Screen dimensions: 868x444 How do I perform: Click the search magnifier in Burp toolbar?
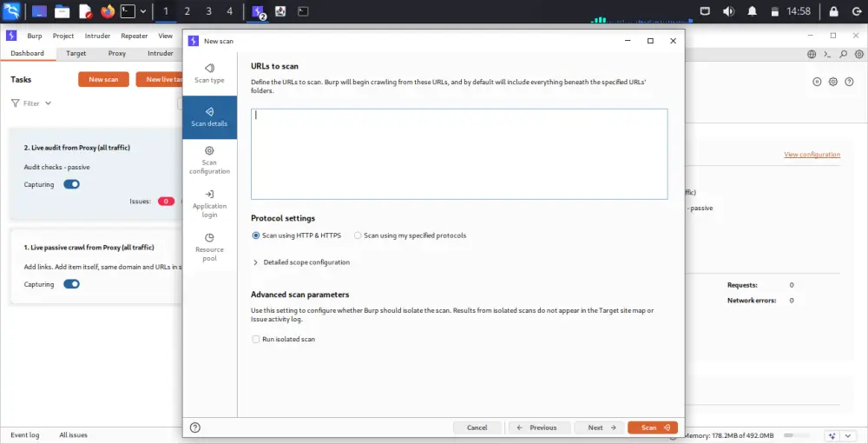(x=843, y=54)
